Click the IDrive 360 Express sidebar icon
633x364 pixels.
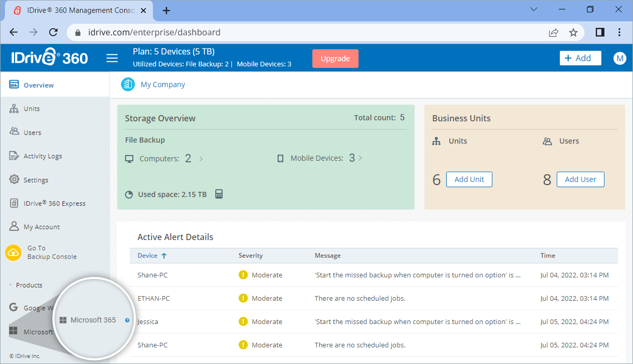pyautogui.click(x=14, y=203)
